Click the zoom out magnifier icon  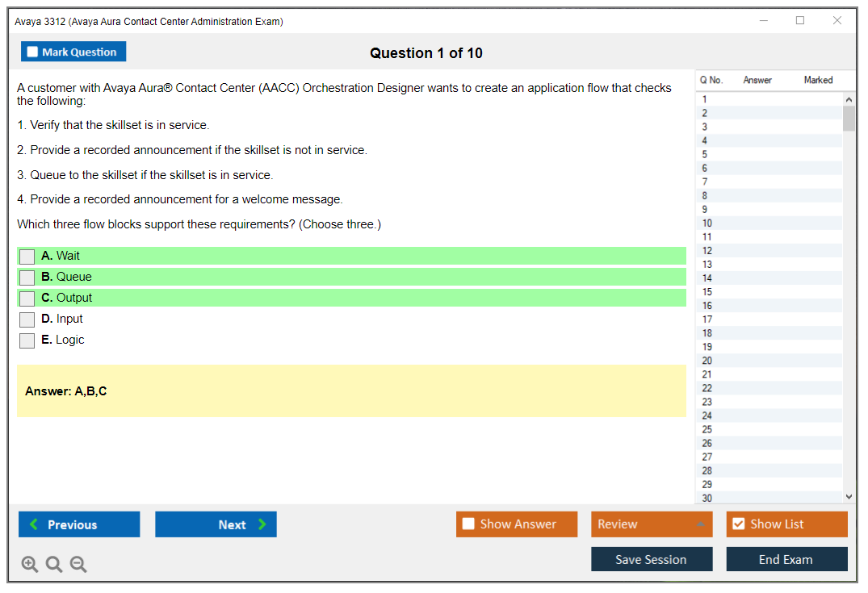pos(78,565)
